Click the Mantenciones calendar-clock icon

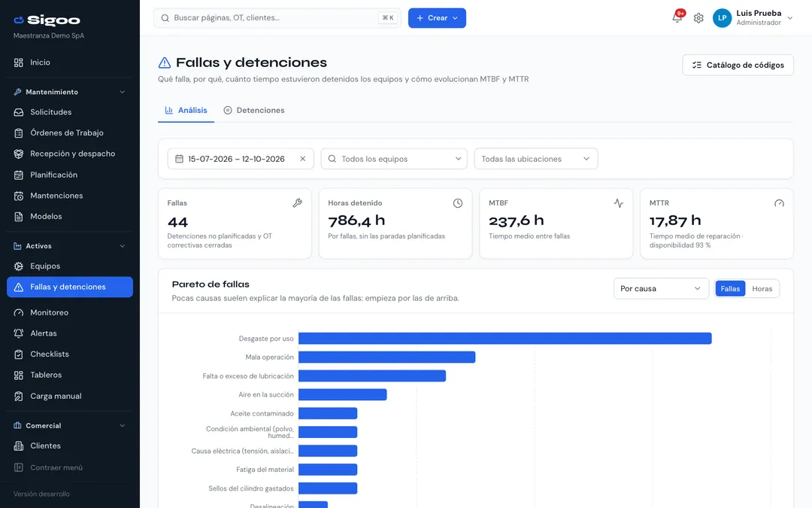tap(19, 196)
